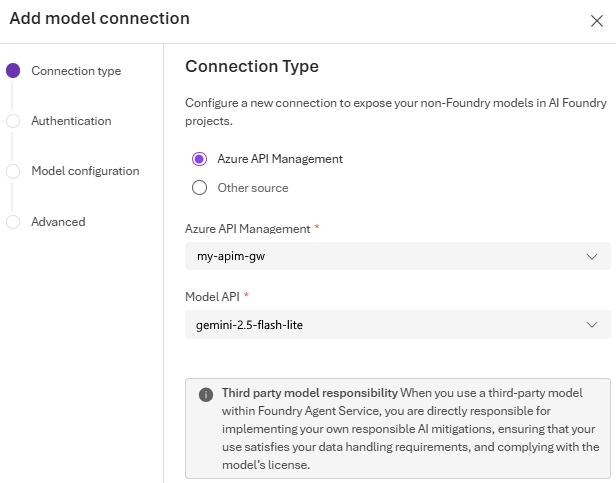
Task: Click the filled Connection type step indicator
Action: 13,71
